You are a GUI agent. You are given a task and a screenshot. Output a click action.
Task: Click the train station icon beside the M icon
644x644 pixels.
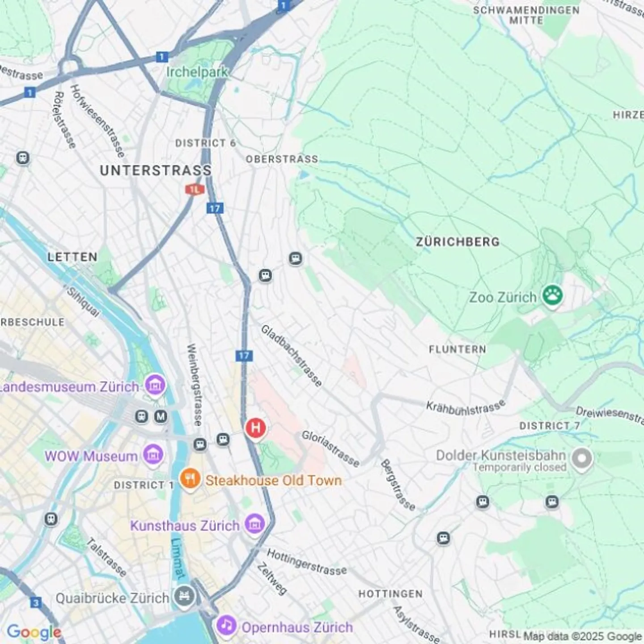coord(142,417)
